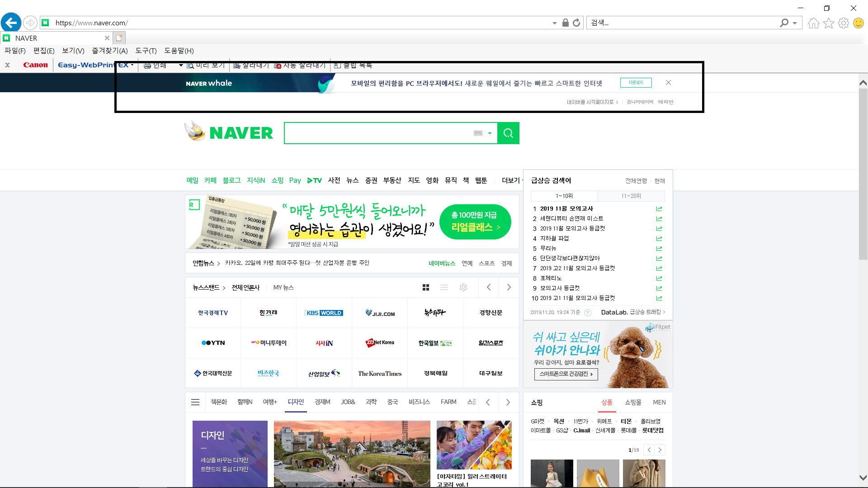Open the browser favorites star icon
The height and width of the screenshot is (488, 868).
click(x=828, y=23)
